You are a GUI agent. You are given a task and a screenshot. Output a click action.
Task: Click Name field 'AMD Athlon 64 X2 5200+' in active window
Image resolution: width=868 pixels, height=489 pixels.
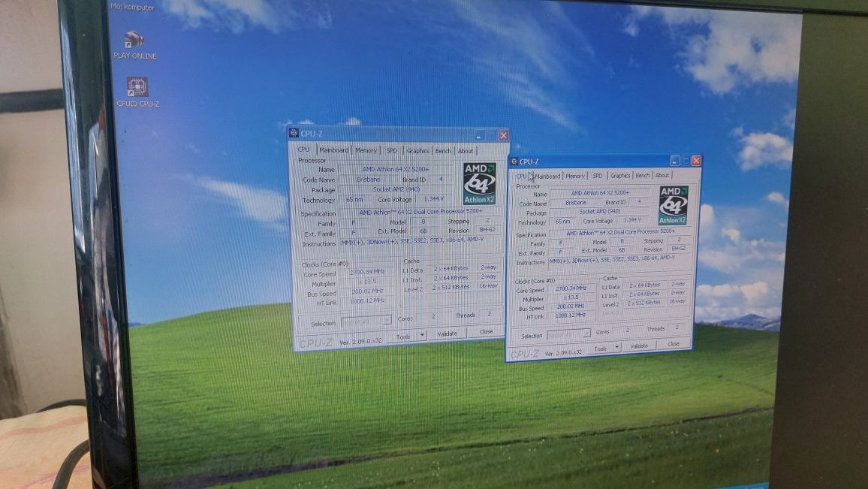click(600, 193)
